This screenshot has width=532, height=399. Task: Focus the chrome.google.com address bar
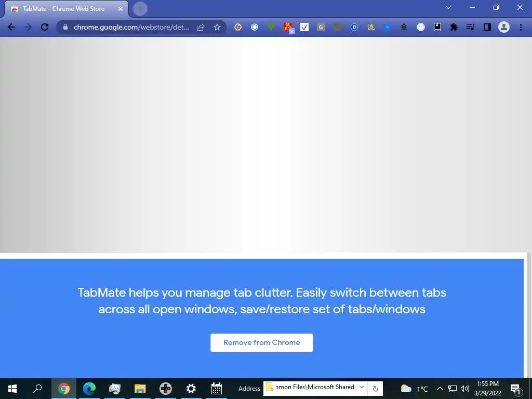click(131, 27)
